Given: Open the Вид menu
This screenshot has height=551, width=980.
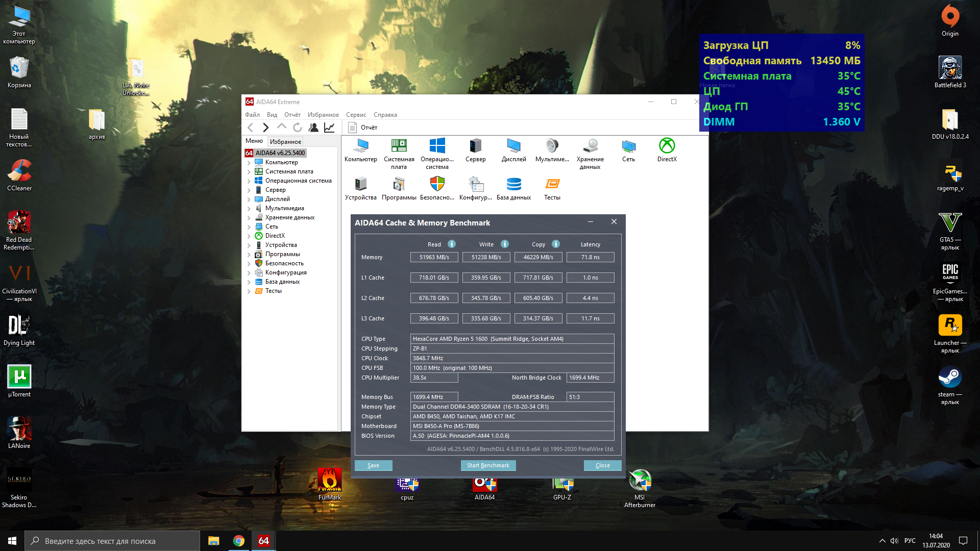Looking at the screenshot, I should (272, 115).
